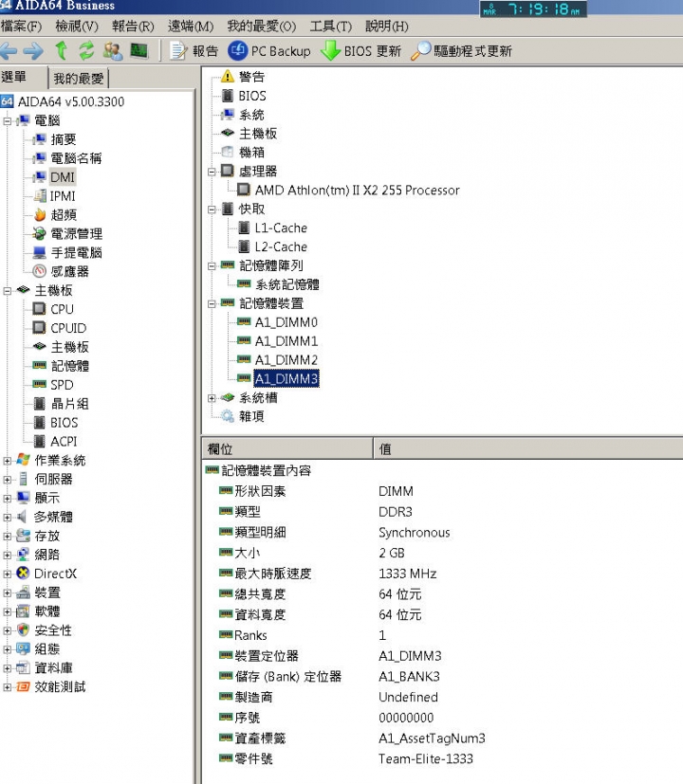Image resolution: width=683 pixels, height=784 pixels.
Task: Expand the 顯示 tree node
Action: 7,499
